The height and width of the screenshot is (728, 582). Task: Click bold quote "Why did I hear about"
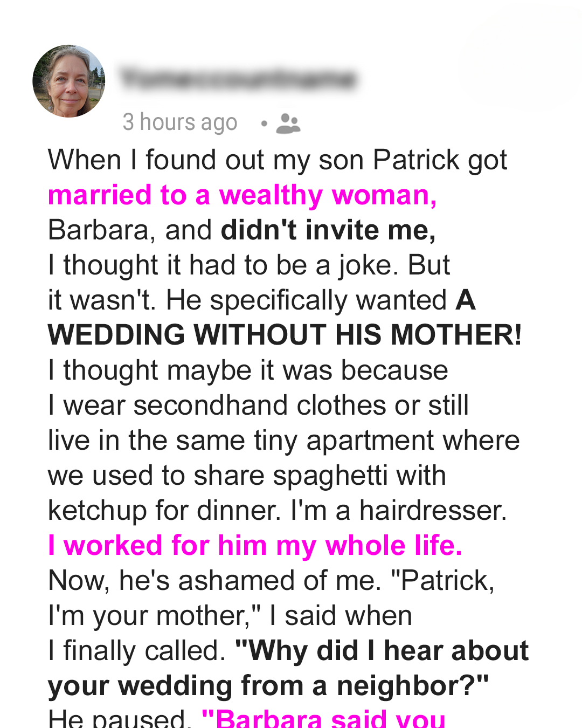[382, 650]
